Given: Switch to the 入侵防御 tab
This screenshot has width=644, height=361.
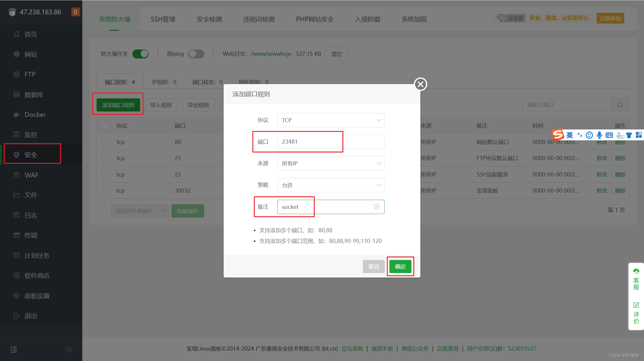Looking at the screenshot, I should [368, 19].
